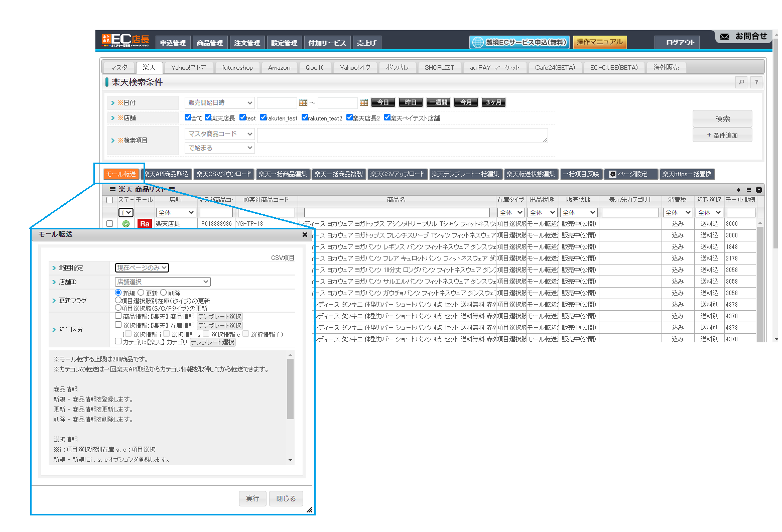
Task: Click the red Ra Rakuten mall icon
Action: (x=145, y=224)
